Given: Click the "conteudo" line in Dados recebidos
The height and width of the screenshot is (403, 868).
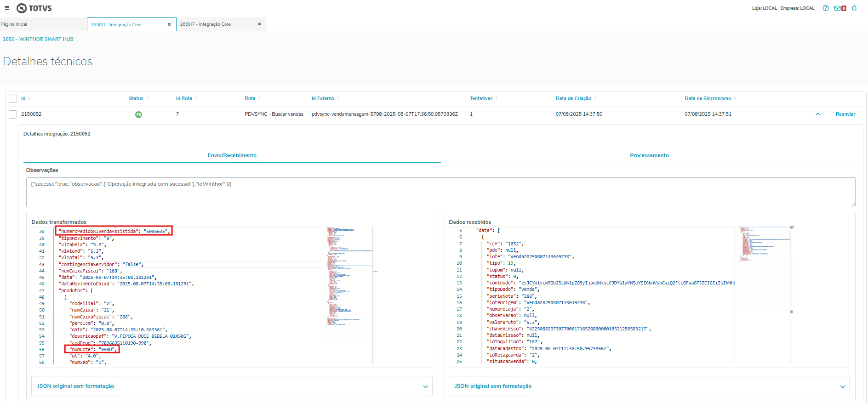Looking at the screenshot, I should [x=611, y=283].
